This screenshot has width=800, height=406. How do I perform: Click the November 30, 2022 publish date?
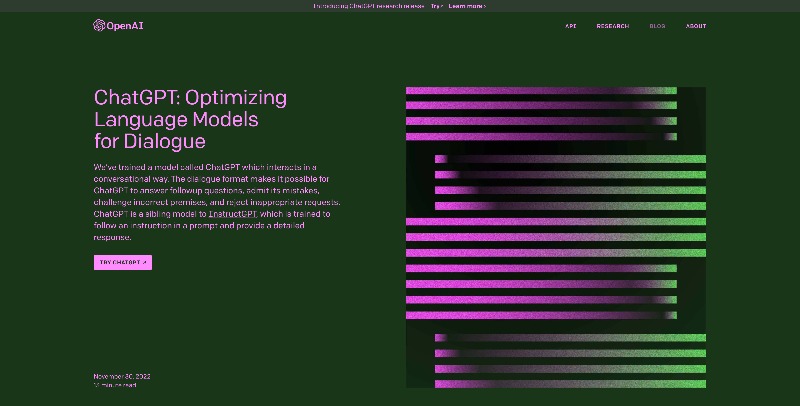120,376
